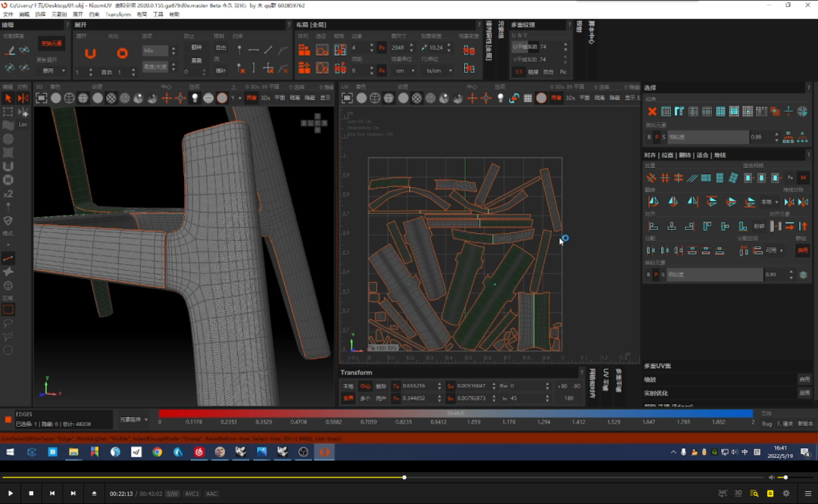Open the 文件 menu

(x=8, y=14)
